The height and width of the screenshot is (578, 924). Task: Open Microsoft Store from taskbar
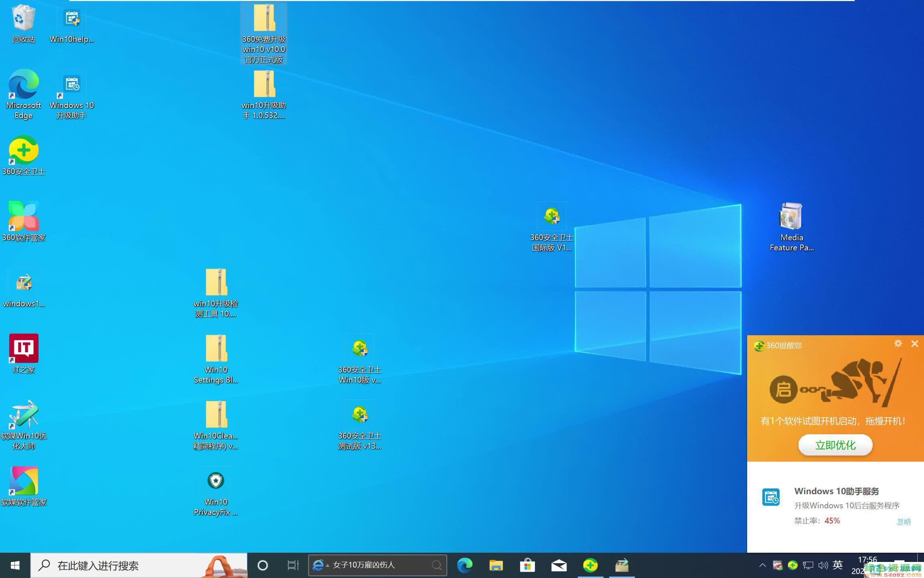point(527,565)
